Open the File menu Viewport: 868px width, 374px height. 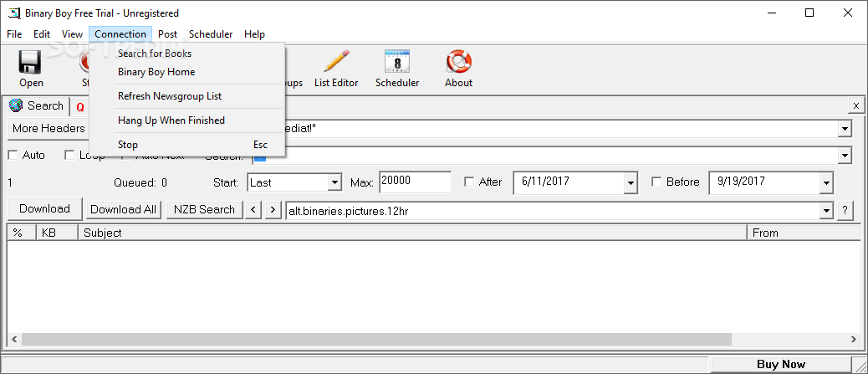(14, 34)
